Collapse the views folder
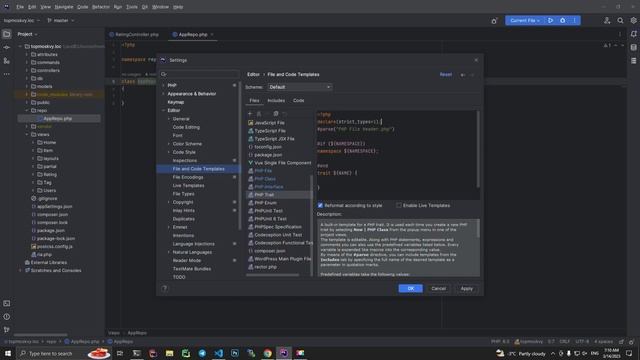Screen dimensions: 640x360 click(x=27, y=134)
